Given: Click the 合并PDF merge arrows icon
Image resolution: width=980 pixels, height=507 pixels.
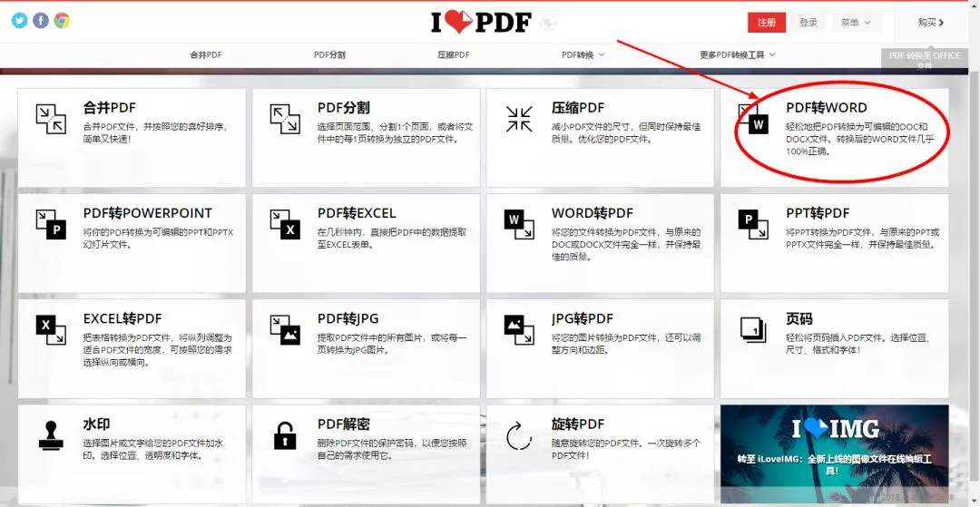Looking at the screenshot, I should [x=51, y=119].
